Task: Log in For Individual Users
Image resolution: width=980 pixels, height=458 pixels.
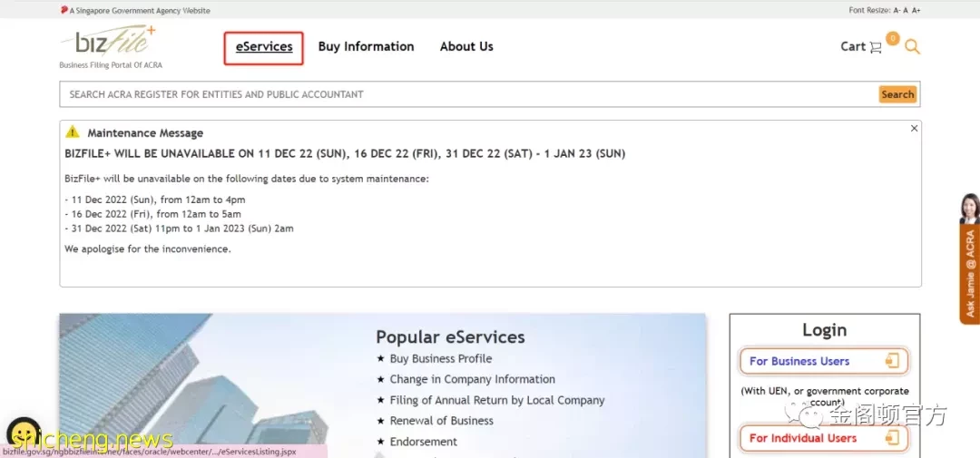Action: (823, 438)
